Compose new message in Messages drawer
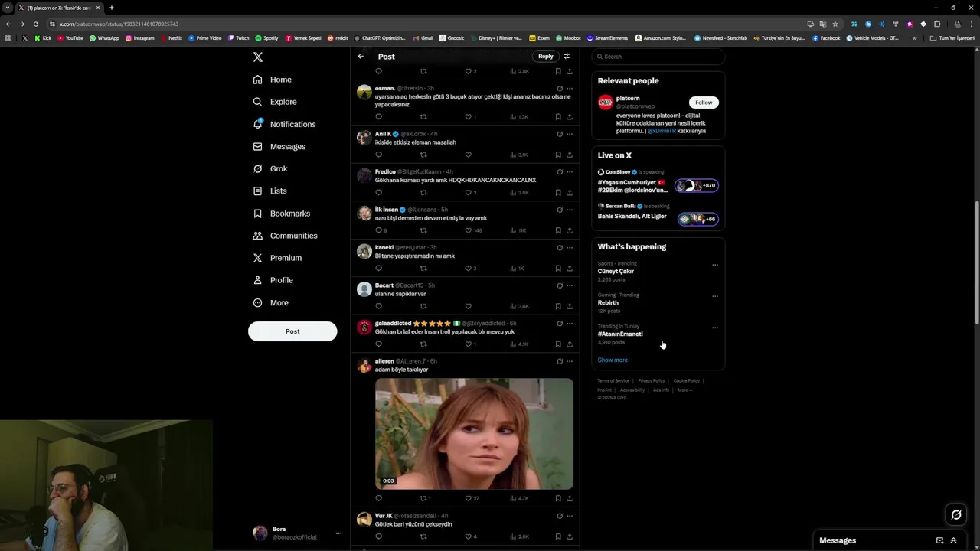 pyautogui.click(x=939, y=540)
